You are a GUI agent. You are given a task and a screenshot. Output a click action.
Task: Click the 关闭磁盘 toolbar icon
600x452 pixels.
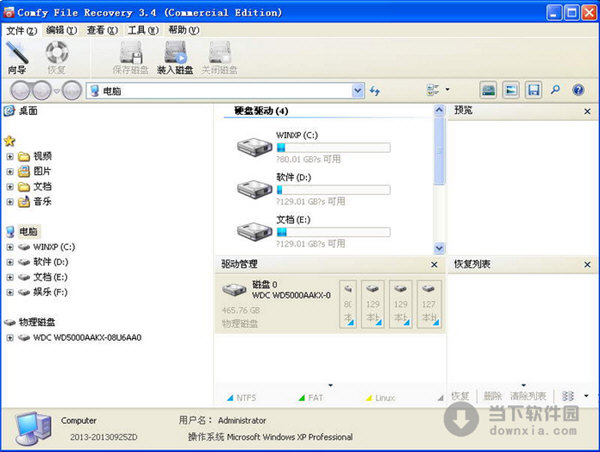click(x=219, y=58)
